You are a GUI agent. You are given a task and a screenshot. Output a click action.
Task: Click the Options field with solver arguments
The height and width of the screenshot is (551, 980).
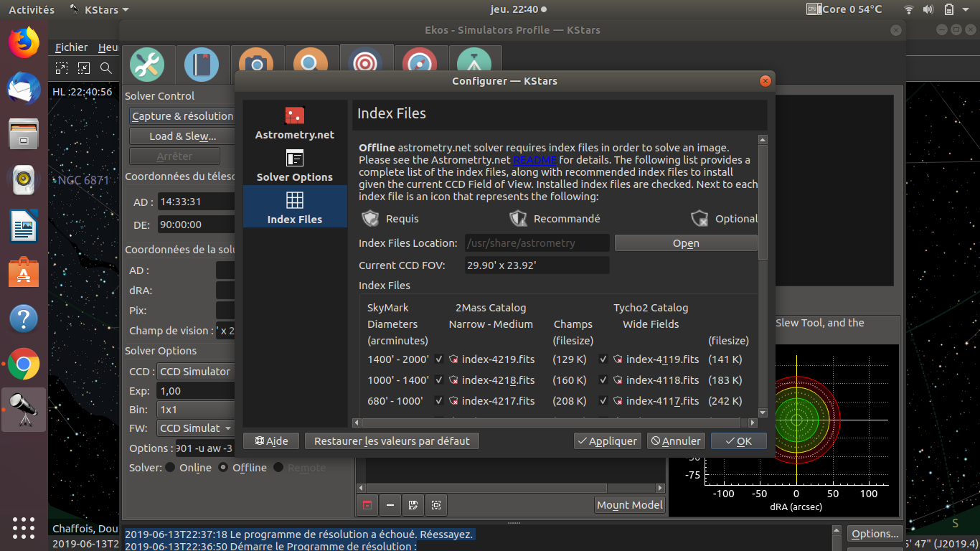pyautogui.click(x=204, y=448)
